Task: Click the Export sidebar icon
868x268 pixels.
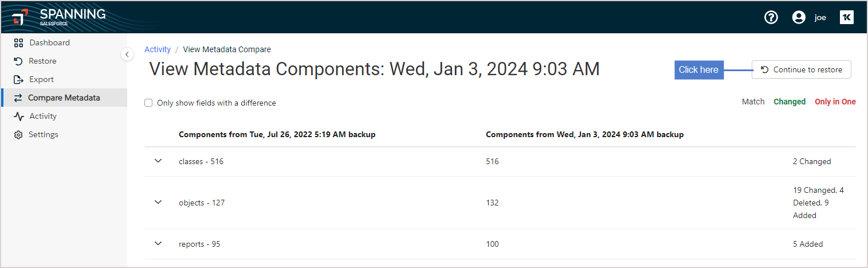Action: tap(18, 79)
